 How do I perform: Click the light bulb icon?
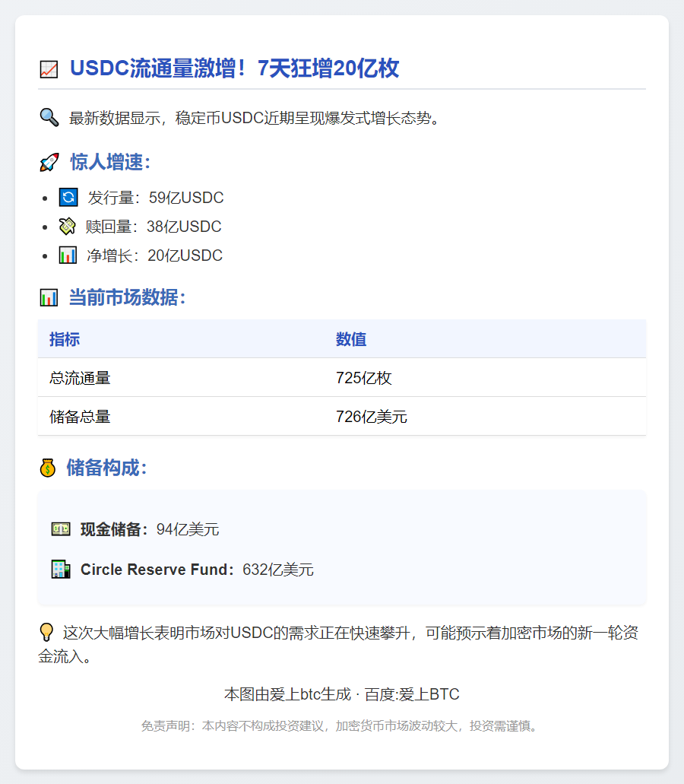pyautogui.click(x=46, y=633)
